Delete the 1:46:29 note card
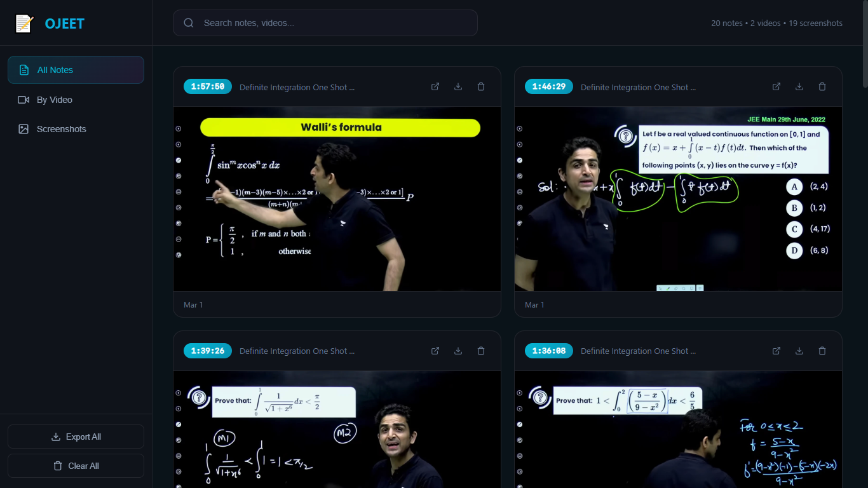The height and width of the screenshot is (488, 868). click(822, 86)
